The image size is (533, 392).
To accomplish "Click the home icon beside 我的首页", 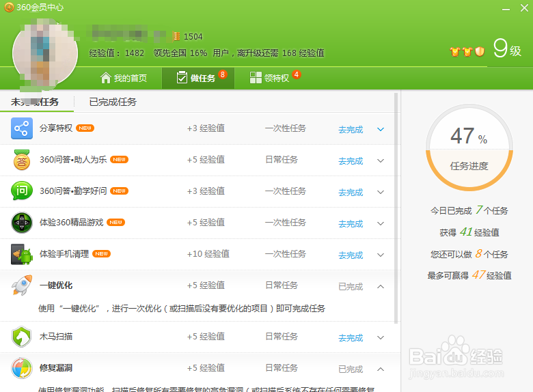I will 106,78.
